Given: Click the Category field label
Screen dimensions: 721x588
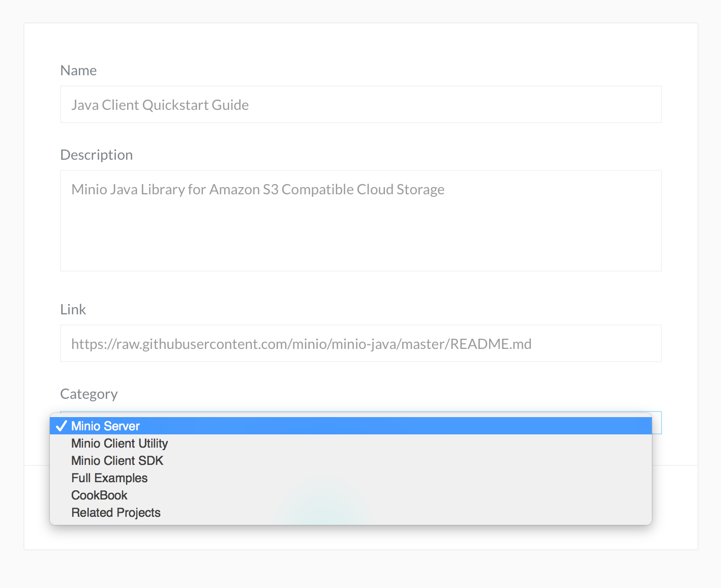Looking at the screenshot, I should coord(89,394).
